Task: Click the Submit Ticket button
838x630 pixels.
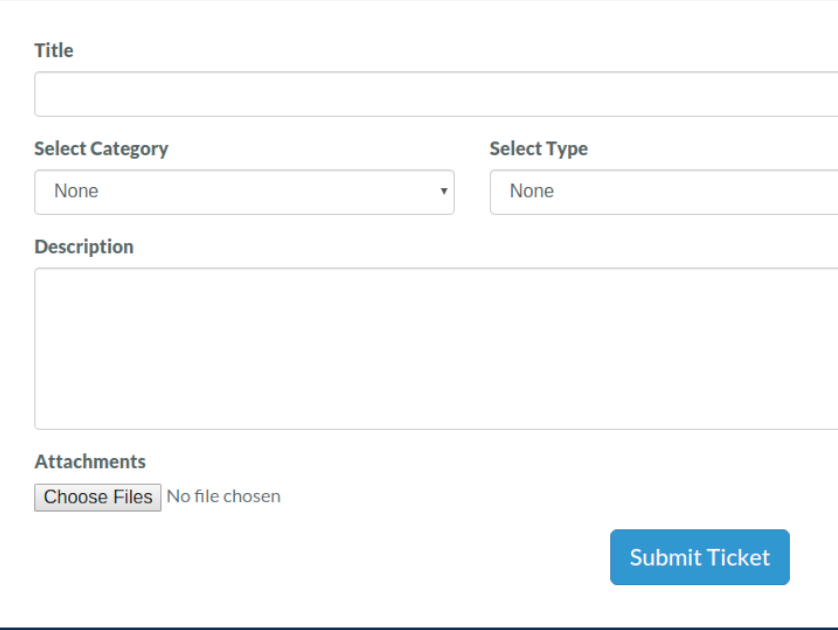Action: point(700,557)
